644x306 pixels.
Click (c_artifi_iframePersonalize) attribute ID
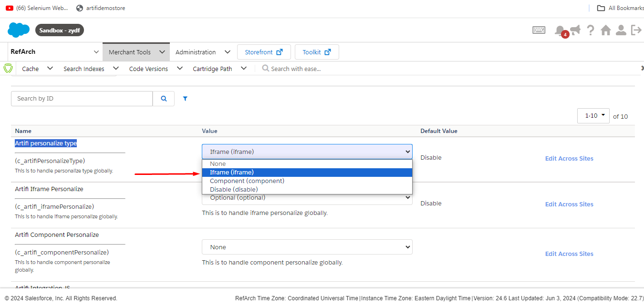click(x=54, y=206)
